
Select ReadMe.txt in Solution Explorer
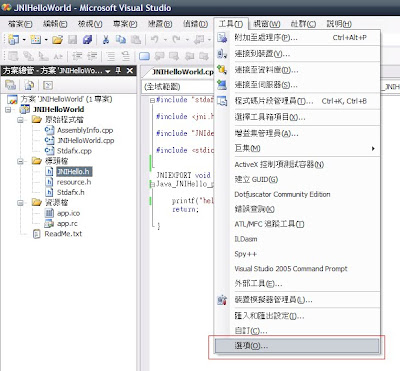(x=63, y=234)
